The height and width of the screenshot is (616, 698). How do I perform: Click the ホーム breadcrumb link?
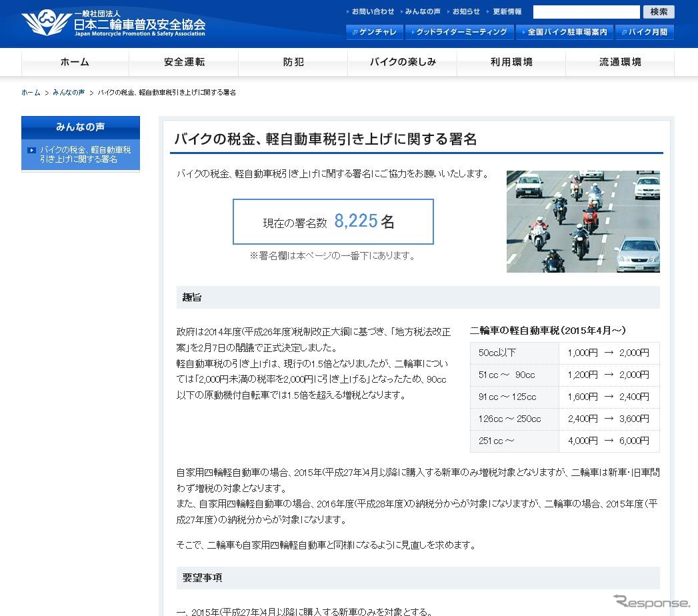(31, 93)
